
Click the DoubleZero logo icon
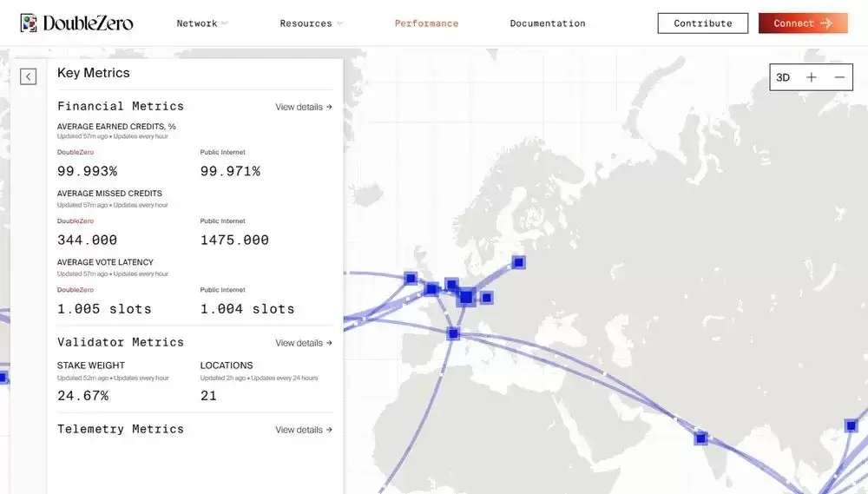point(29,23)
